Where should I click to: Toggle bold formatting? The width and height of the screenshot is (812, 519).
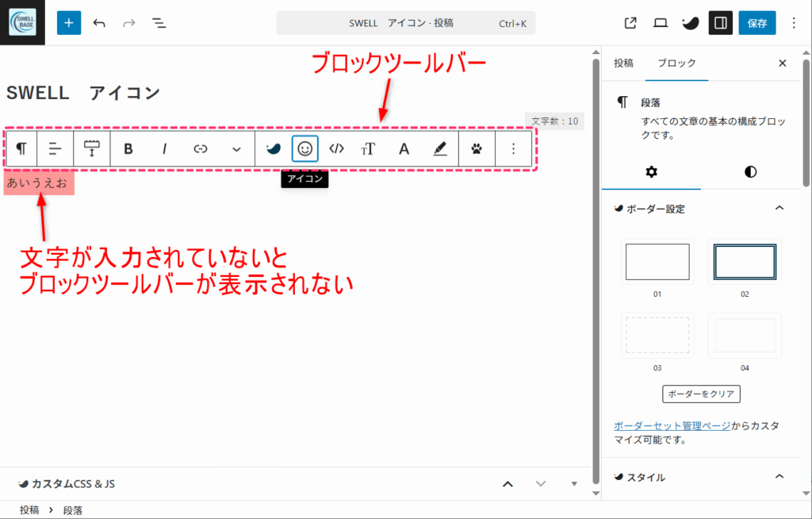pyautogui.click(x=128, y=149)
